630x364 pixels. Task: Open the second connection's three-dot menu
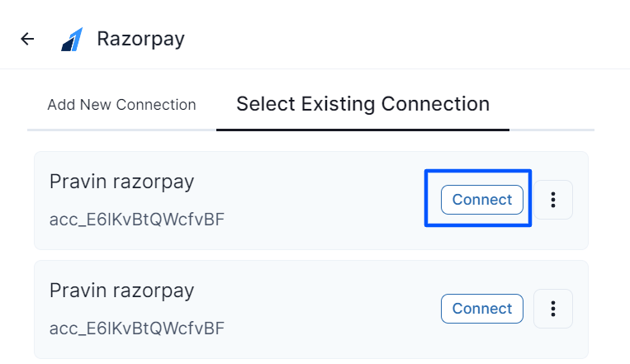tap(553, 309)
